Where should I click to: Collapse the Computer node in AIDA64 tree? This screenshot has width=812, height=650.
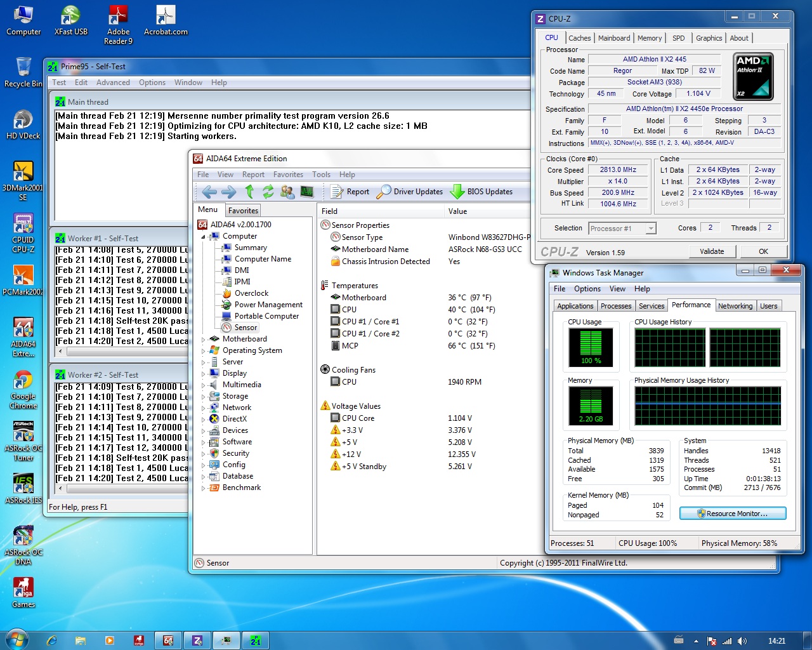point(204,236)
